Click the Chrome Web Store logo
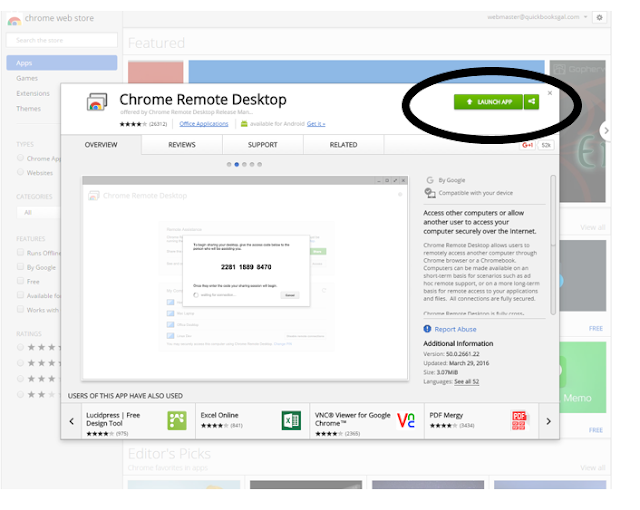This screenshot has height=510, width=640. [15, 20]
